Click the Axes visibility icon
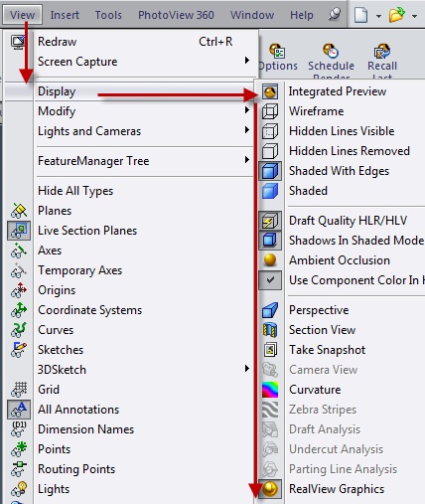The width and height of the screenshot is (425, 504). click(x=19, y=251)
